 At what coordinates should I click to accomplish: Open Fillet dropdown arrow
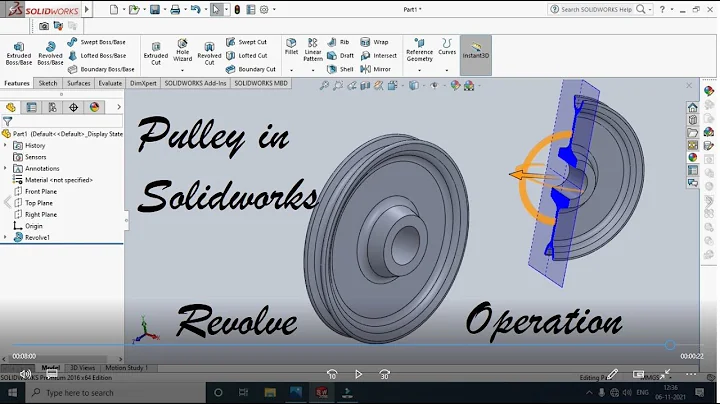[291, 70]
